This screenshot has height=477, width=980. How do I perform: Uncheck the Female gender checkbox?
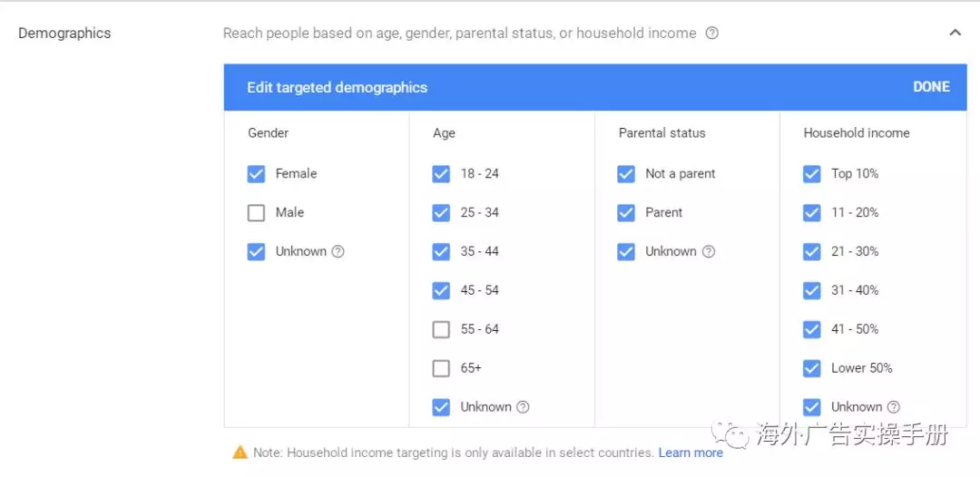256,174
